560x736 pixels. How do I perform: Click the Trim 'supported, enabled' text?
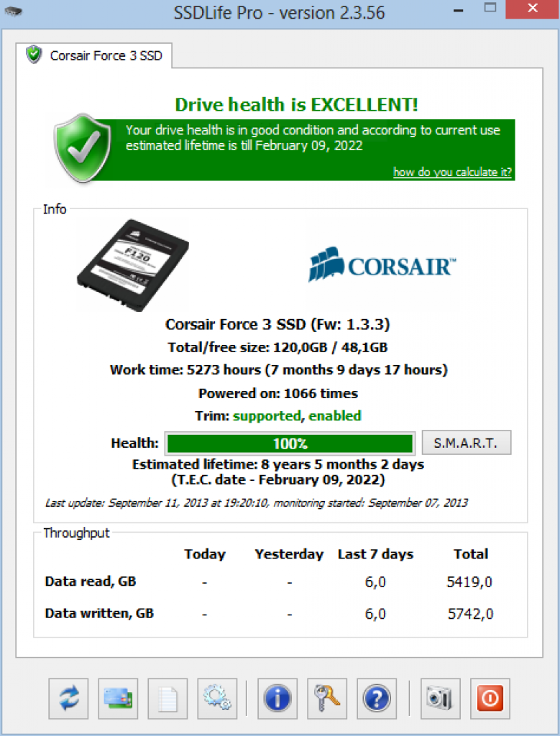coord(297,416)
